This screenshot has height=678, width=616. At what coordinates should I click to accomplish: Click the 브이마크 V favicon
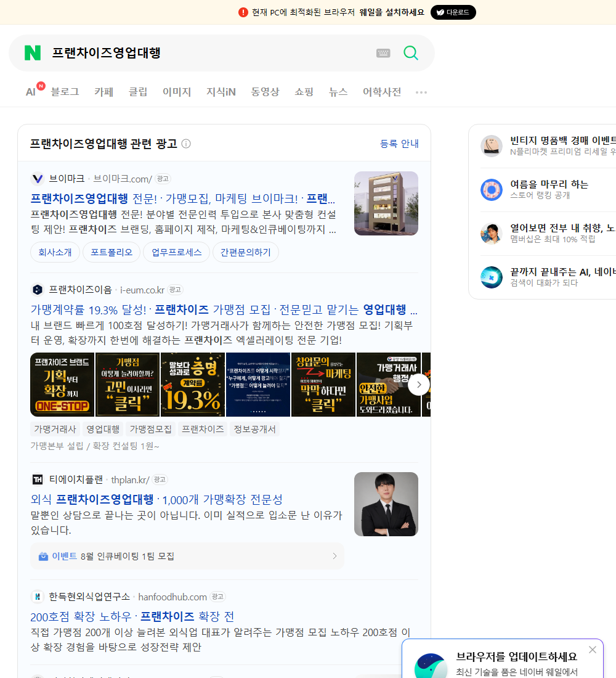point(38,179)
